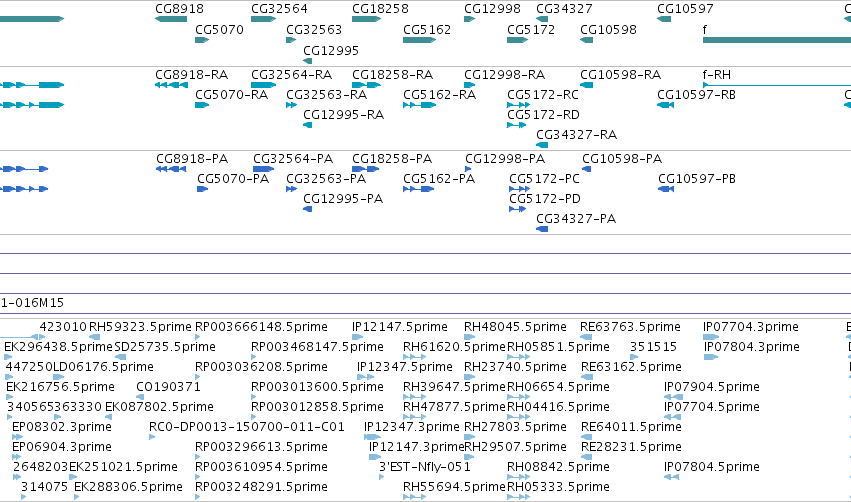The width and height of the screenshot is (851, 502).
Task: Click EST LD06176.5prime
Action: click(103, 367)
